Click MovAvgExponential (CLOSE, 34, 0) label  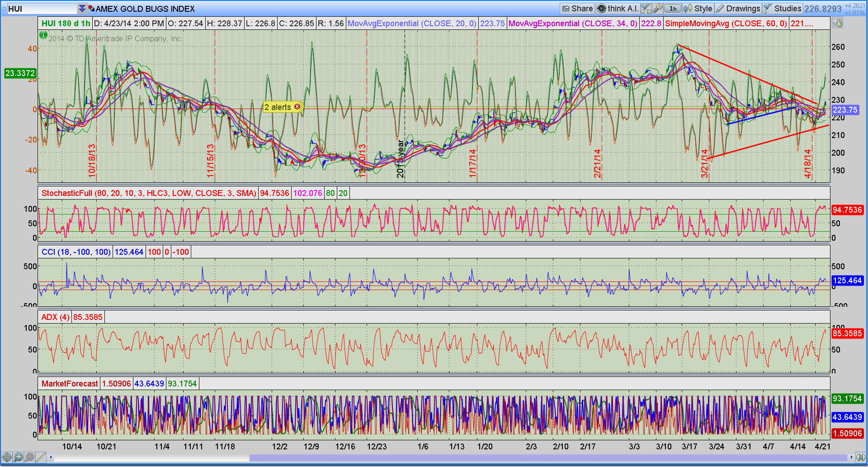point(573,24)
